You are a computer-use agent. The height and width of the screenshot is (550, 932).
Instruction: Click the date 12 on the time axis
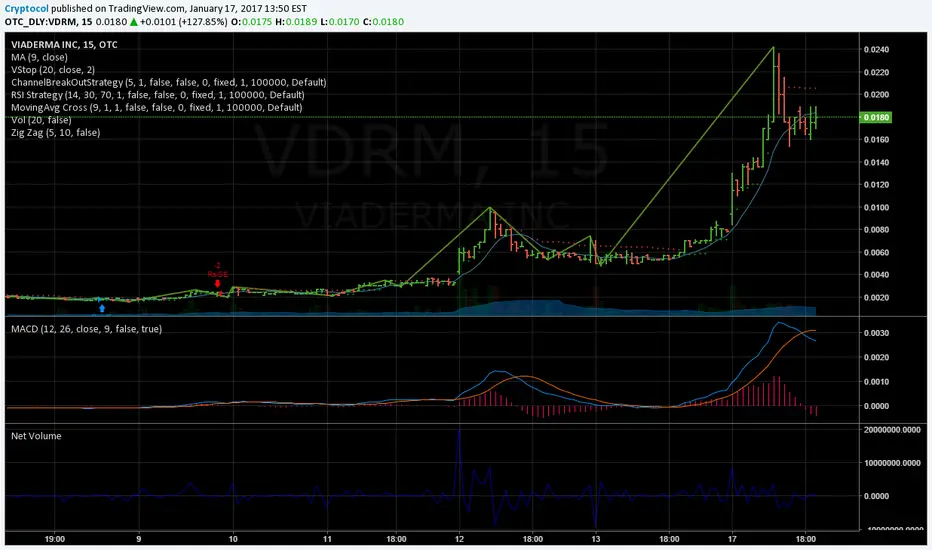[459, 539]
